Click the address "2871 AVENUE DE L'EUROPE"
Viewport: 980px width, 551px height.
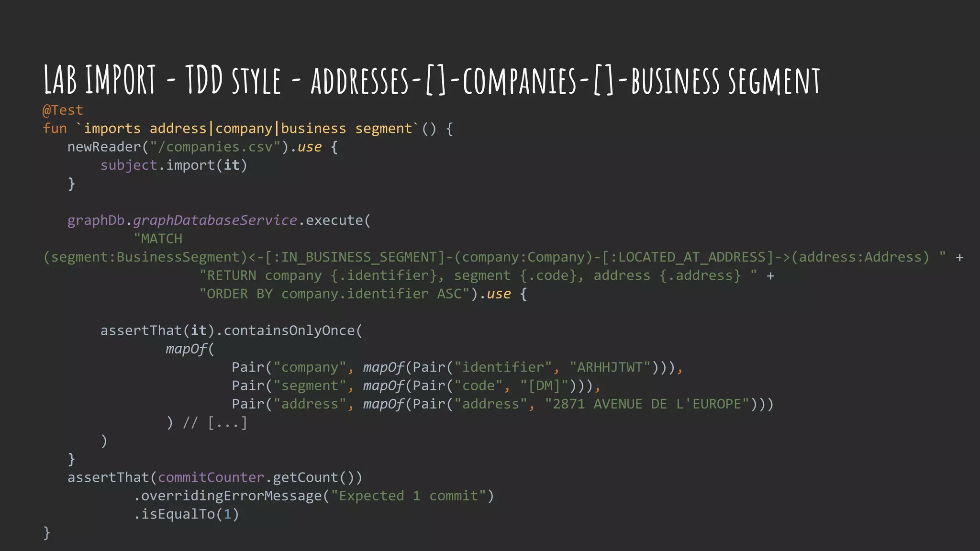pos(647,404)
